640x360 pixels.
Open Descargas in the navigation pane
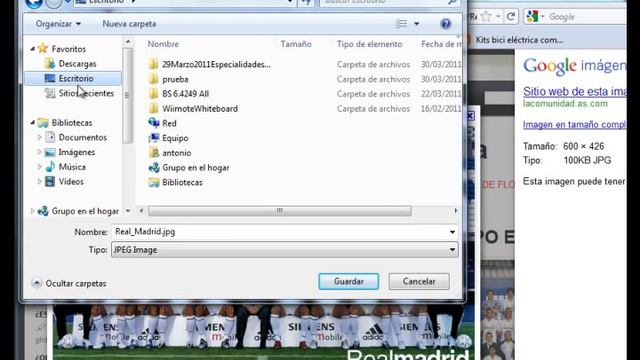click(77, 64)
